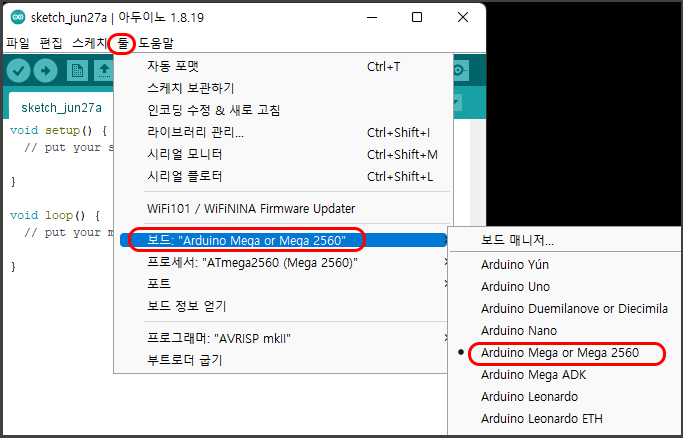Click the Open sketch toolbar icon
This screenshot has width=683, height=438.
(103, 70)
